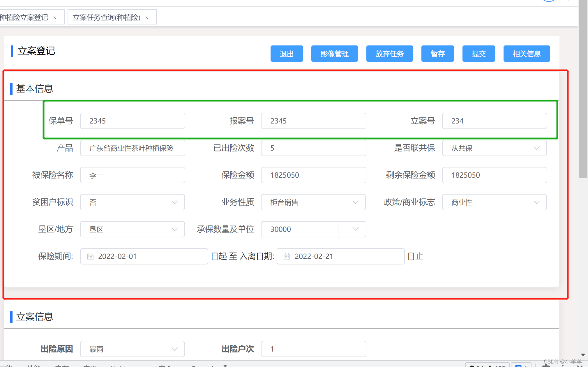This screenshot has height=367, width=588.
Task: Click calendar icon in end date field
Action: pos(287,256)
